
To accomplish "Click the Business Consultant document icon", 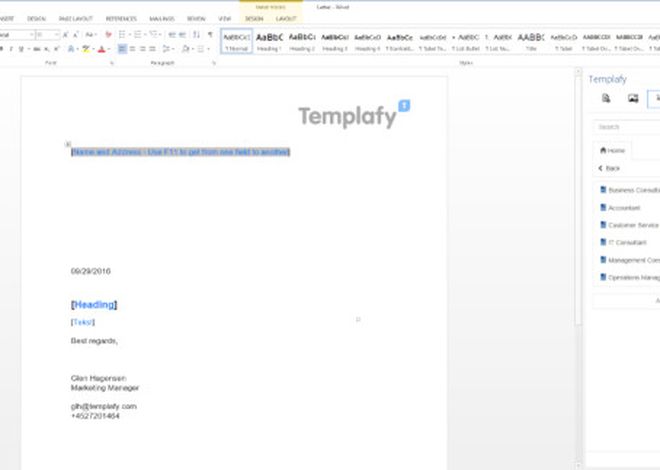I will [x=603, y=190].
